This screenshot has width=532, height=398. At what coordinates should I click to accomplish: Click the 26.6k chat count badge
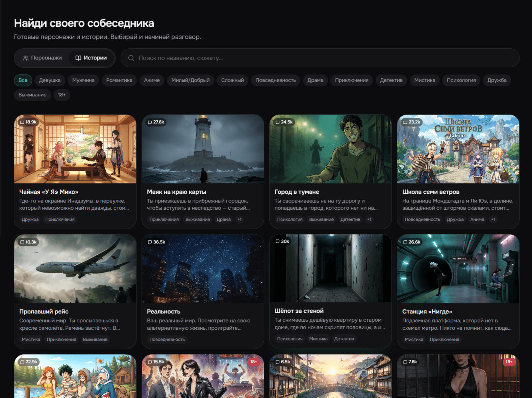412,242
